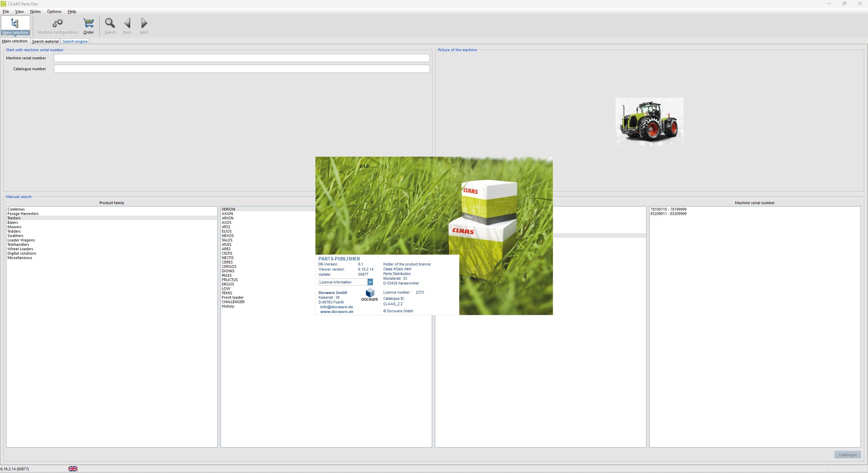
Task: Switch to Search material tab
Action: 45,41
